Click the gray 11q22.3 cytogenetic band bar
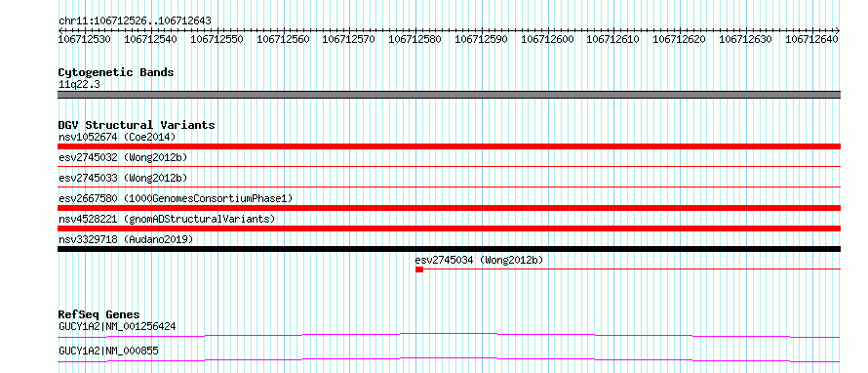The height and width of the screenshot is (373, 868). (x=449, y=95)
